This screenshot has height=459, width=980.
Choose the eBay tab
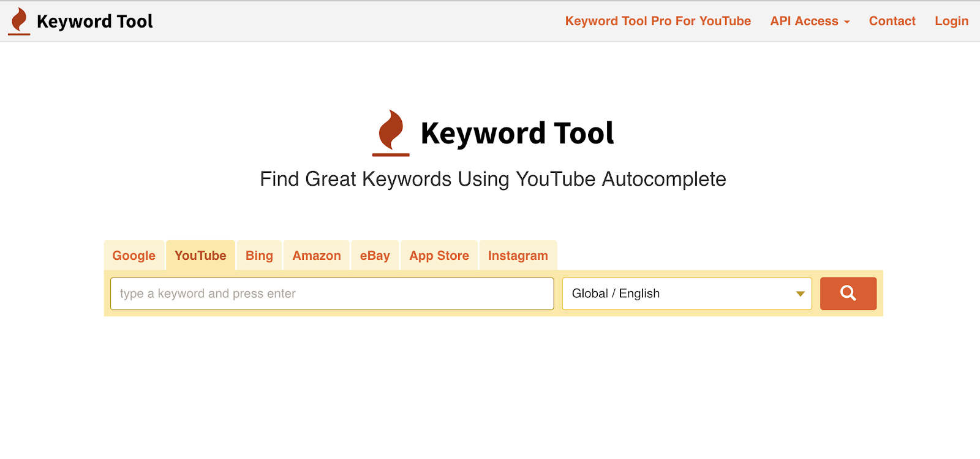[375, 256]
